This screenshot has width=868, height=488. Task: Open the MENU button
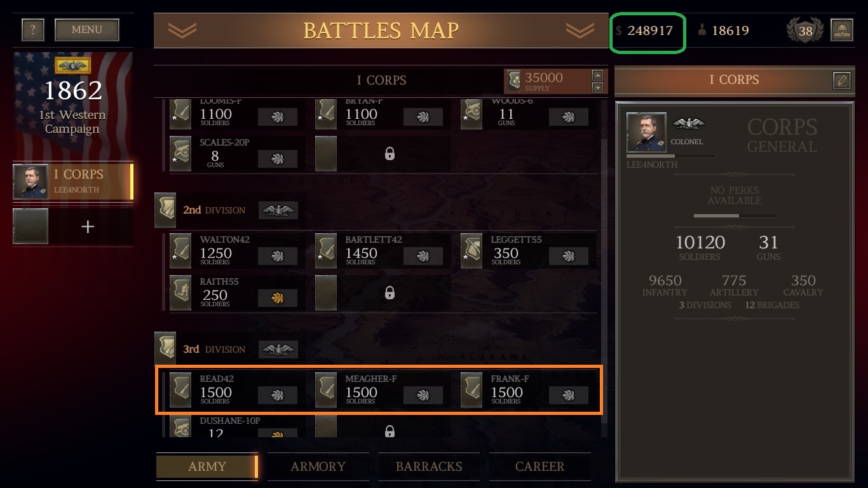[87, 30]
